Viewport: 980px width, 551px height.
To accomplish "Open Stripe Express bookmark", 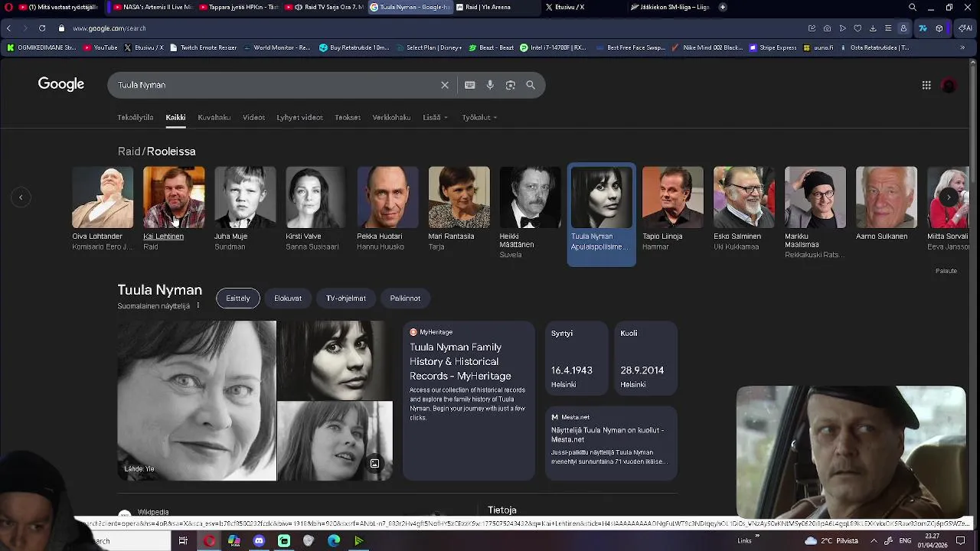I will [773, 47].
